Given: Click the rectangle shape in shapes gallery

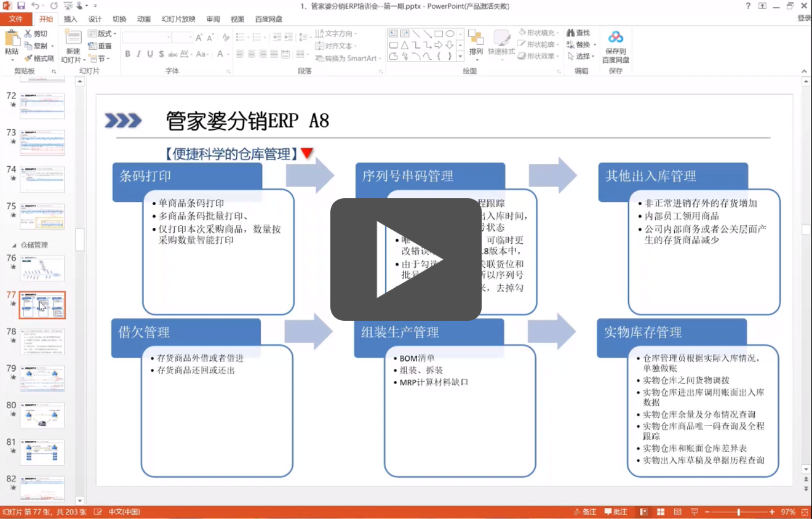Looking at the screenshot, I should click(439, 34).
